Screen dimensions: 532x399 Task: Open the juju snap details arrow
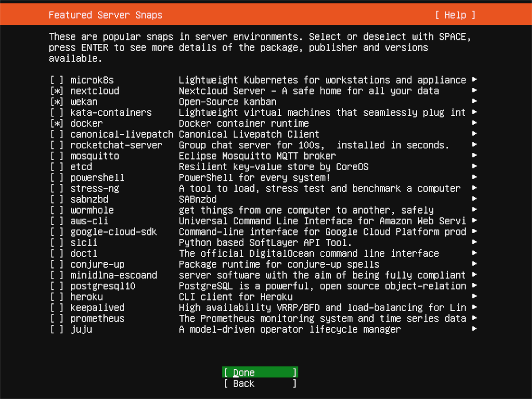[474, 329]
